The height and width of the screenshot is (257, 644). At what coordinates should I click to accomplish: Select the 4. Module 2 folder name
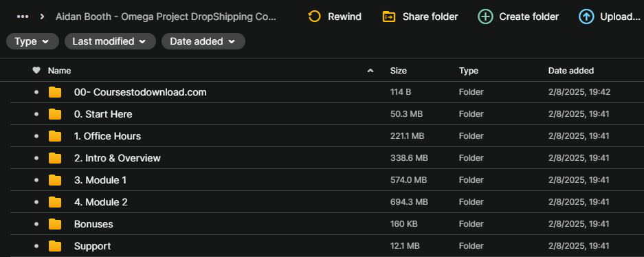tap(100, 202)
